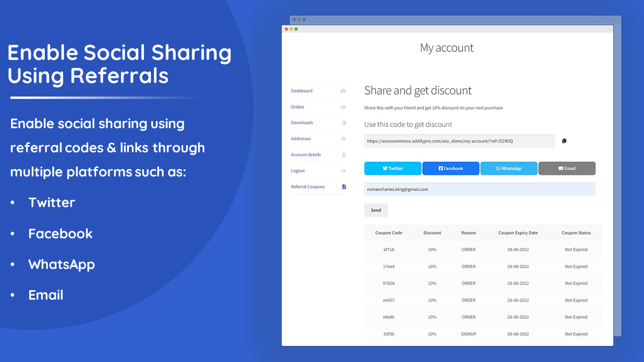Select coupon code af71b in the table
644x362 pixels.
[388, 249]
